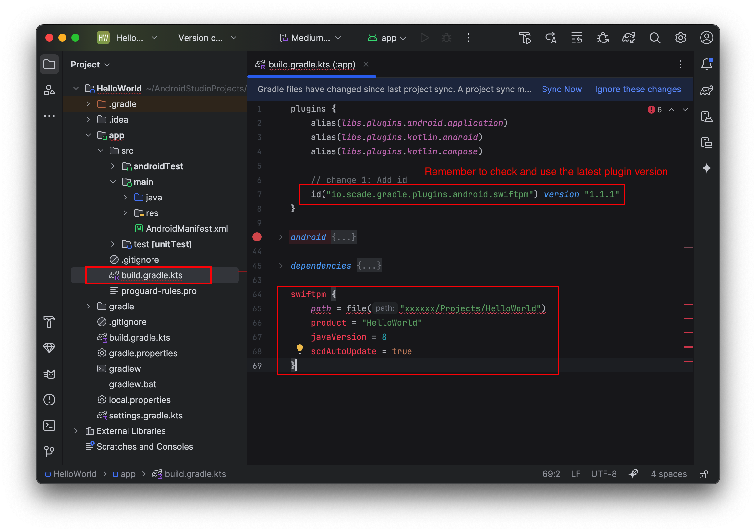Select settings.gradle.kts in project tree
Screen dimensions: 756x532
(x=146, y=416)
